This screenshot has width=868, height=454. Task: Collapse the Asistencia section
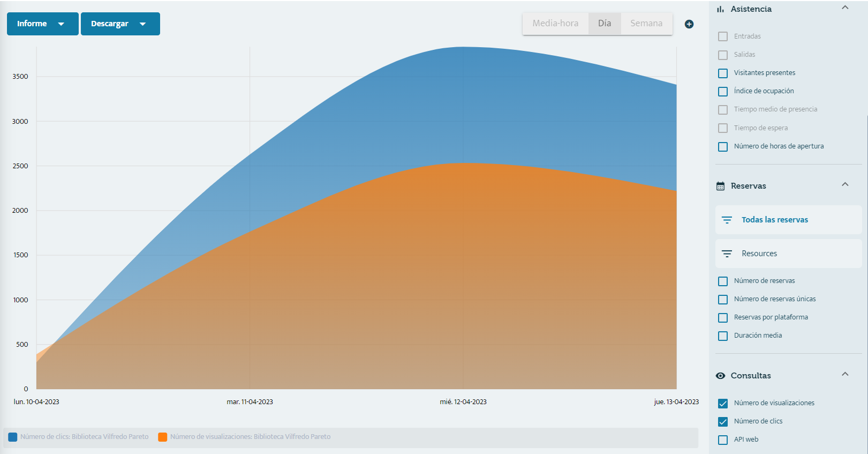[x=845, y=8]
